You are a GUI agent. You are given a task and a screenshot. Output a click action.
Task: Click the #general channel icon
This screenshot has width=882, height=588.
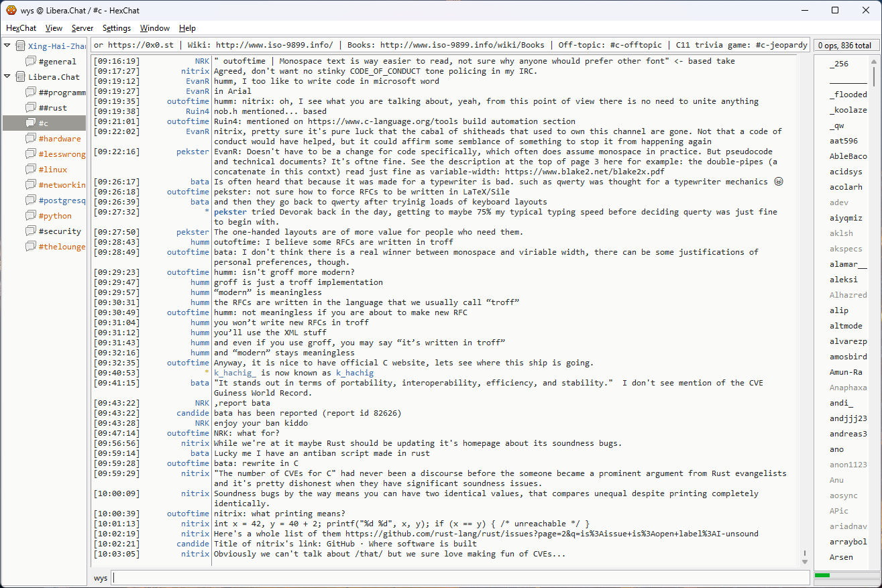coord(31,62)
